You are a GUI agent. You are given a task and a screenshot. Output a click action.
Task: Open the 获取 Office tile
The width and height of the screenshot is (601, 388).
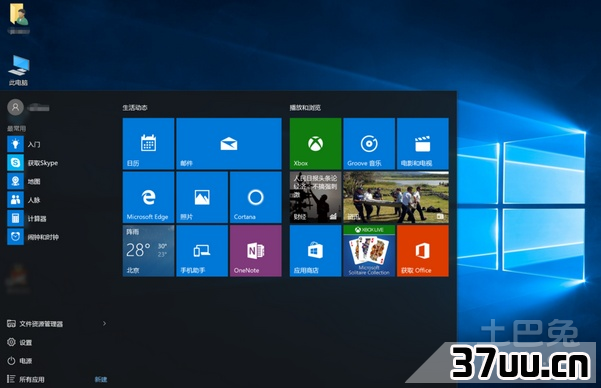click(423, 251)
